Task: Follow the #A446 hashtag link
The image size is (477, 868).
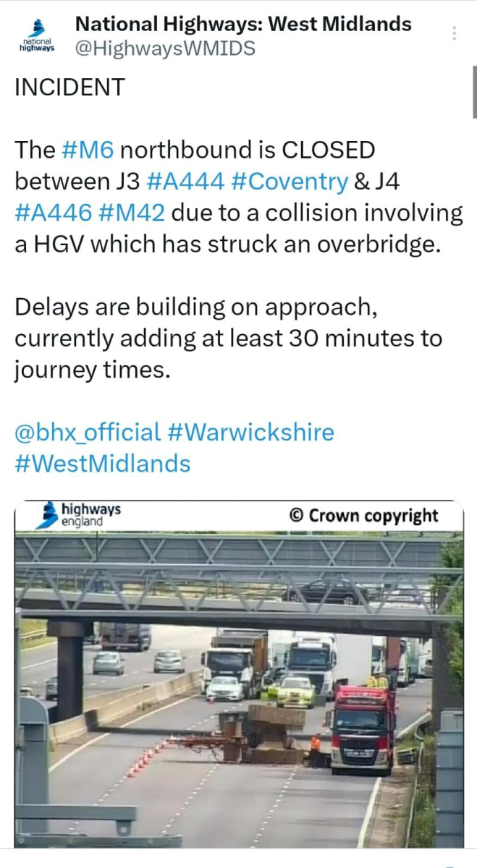Action: (54, 212)
